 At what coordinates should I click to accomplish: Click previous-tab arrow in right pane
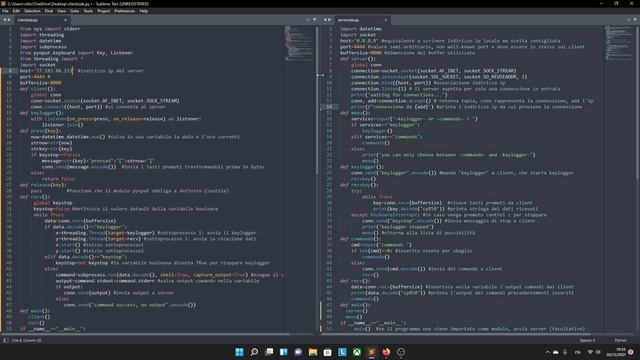325,20
